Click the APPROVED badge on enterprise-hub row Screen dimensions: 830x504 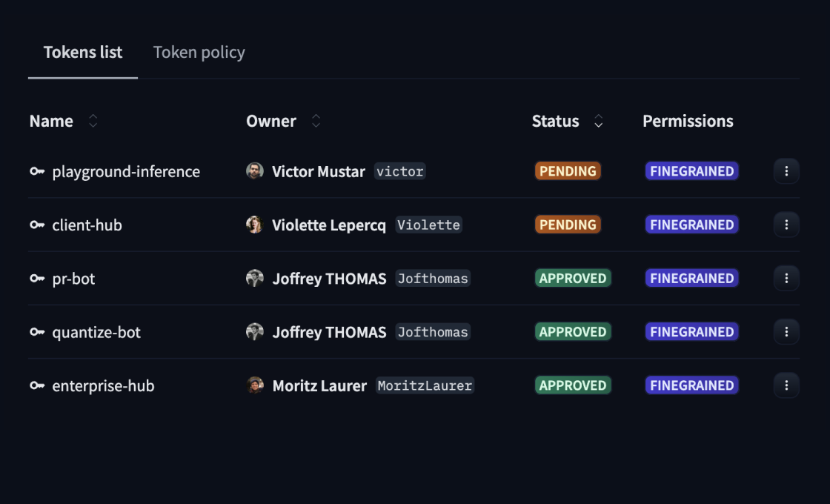coord(572,385)
